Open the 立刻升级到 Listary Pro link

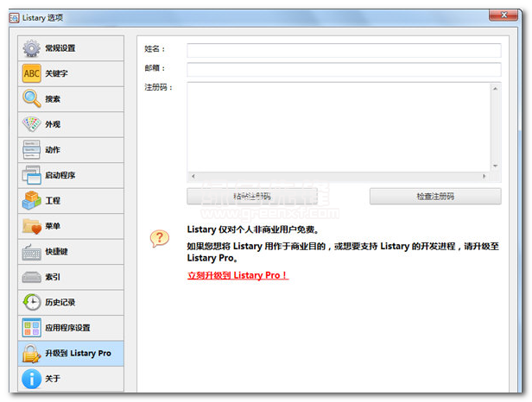pos(237,275)
